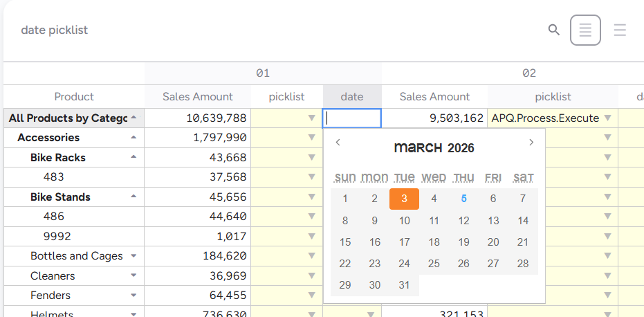
Task: Open picklist dropdown for All Products row
Action: pos(311,118)
